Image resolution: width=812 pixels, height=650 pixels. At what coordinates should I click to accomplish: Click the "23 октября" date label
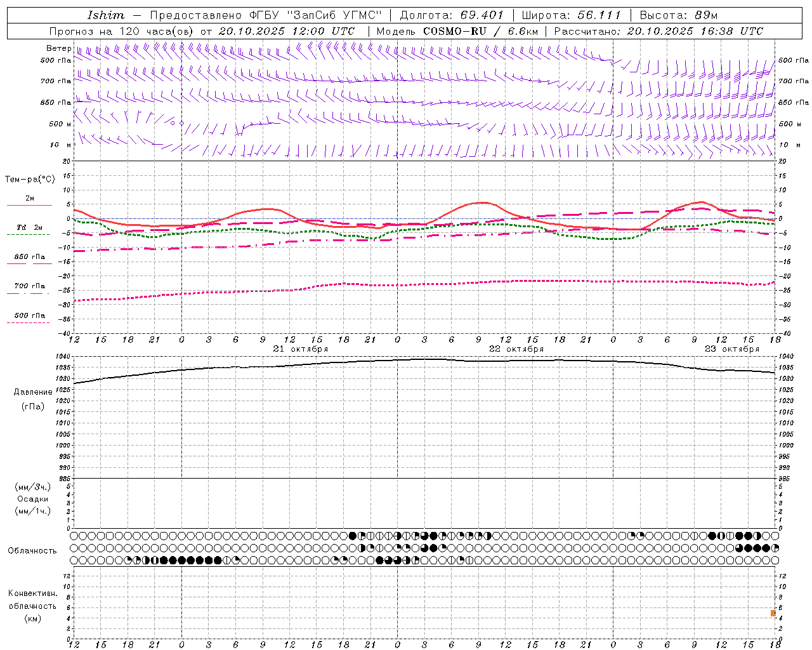[x=732, y=349]
